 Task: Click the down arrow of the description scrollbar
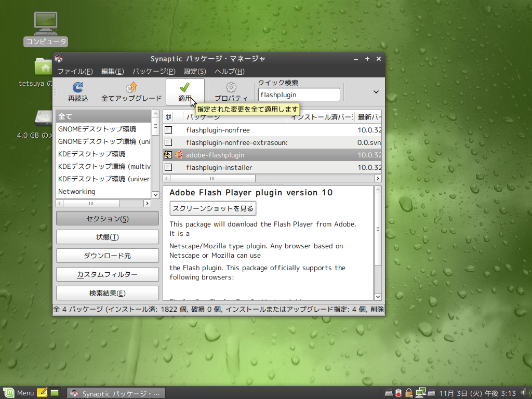378,297
